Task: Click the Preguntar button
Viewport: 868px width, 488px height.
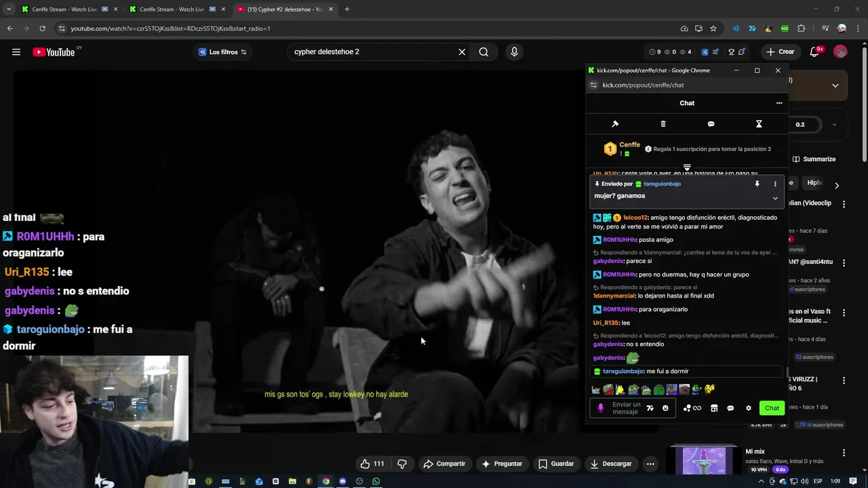Action: pyautogui.click(x=502, y=464)
